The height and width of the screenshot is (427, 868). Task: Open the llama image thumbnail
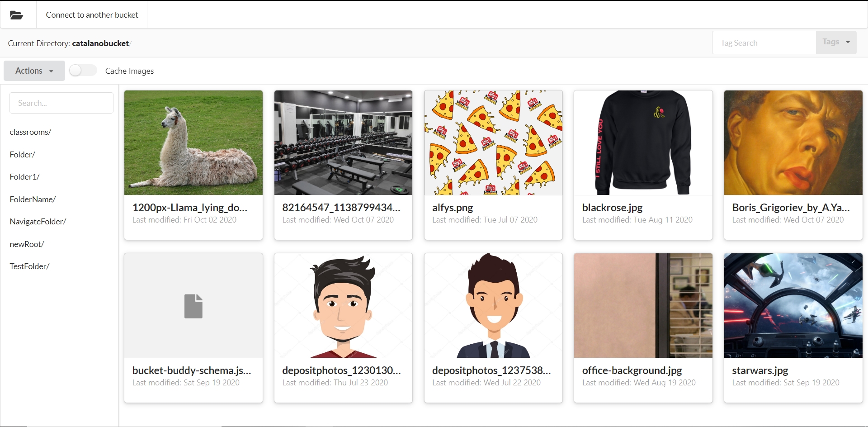coord(193,142)
